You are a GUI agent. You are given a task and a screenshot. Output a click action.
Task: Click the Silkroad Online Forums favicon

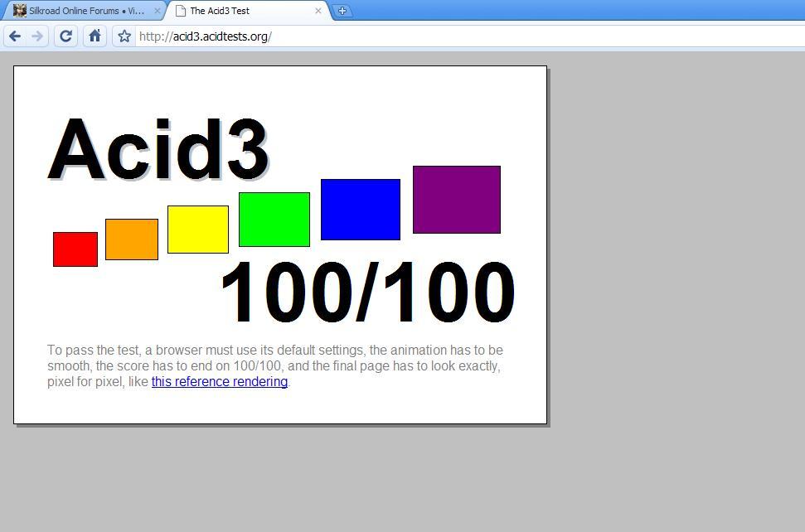tap(22, 10)
